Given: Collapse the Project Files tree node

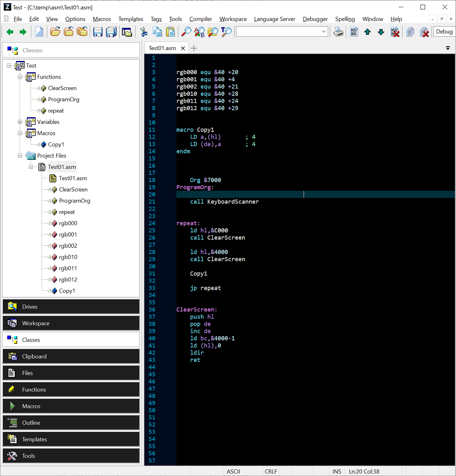Looking at the screenshot, I should click(20, 156).
